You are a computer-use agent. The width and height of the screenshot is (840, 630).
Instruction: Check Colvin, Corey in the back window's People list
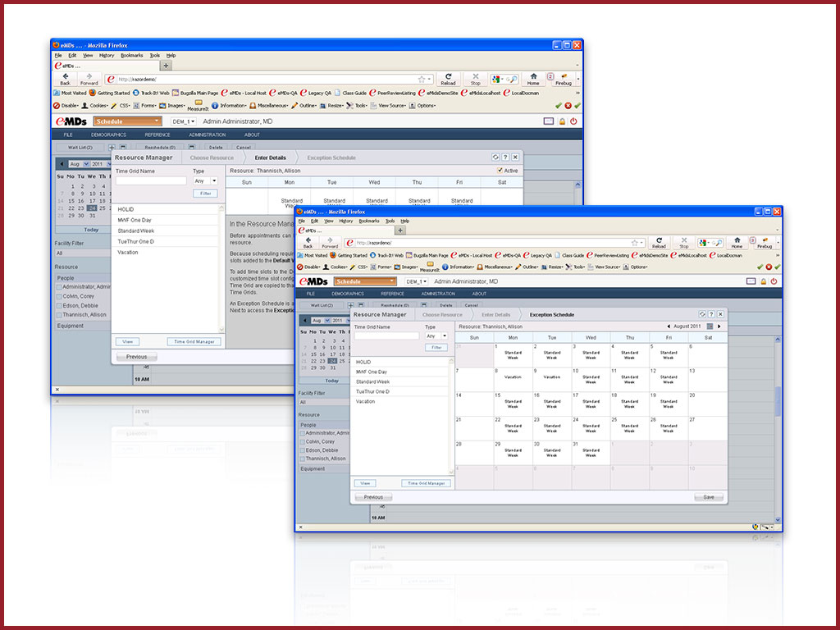tap(59, 296)
